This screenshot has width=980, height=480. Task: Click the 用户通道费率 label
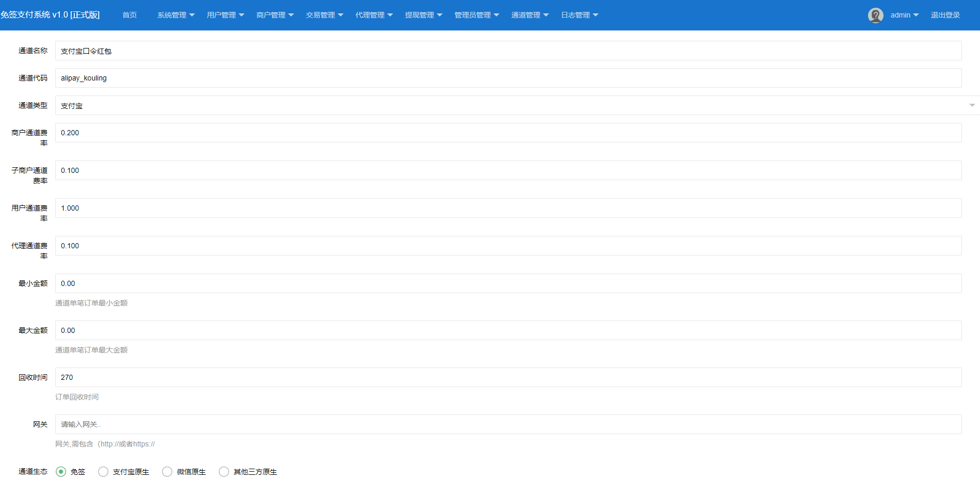click(29, 213)
